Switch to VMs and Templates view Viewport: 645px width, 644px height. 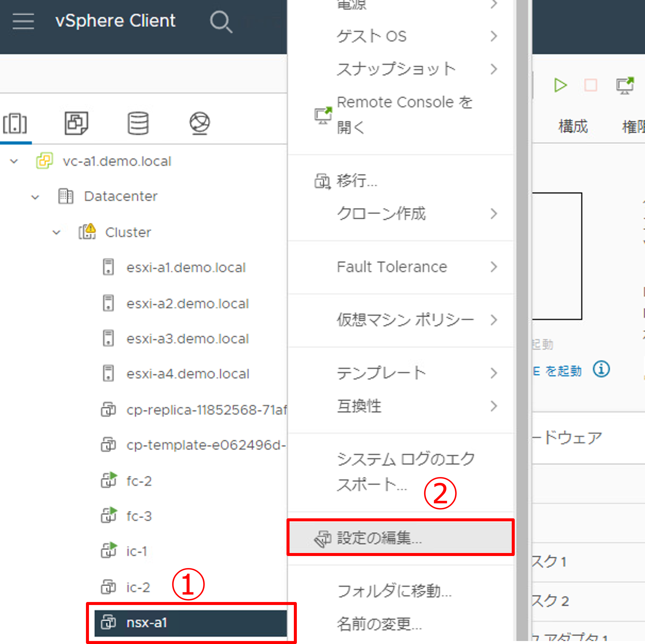(76, 123)
